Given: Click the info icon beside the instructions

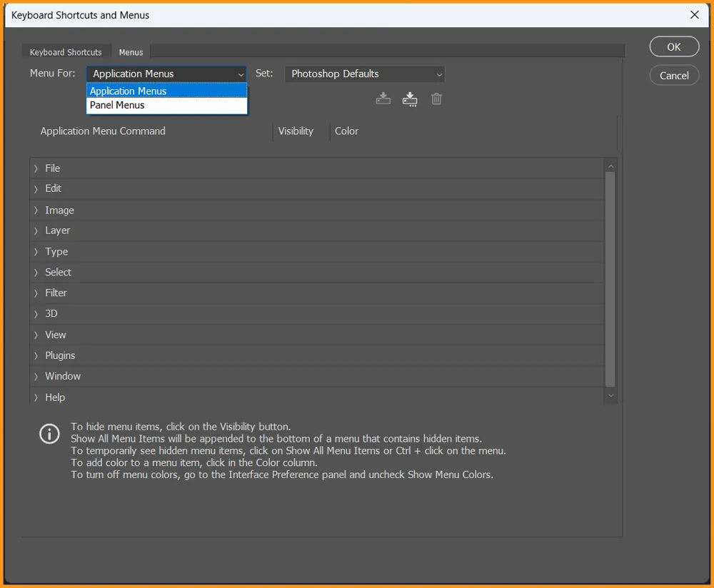Looking at the screenshot, I should 49,434.
